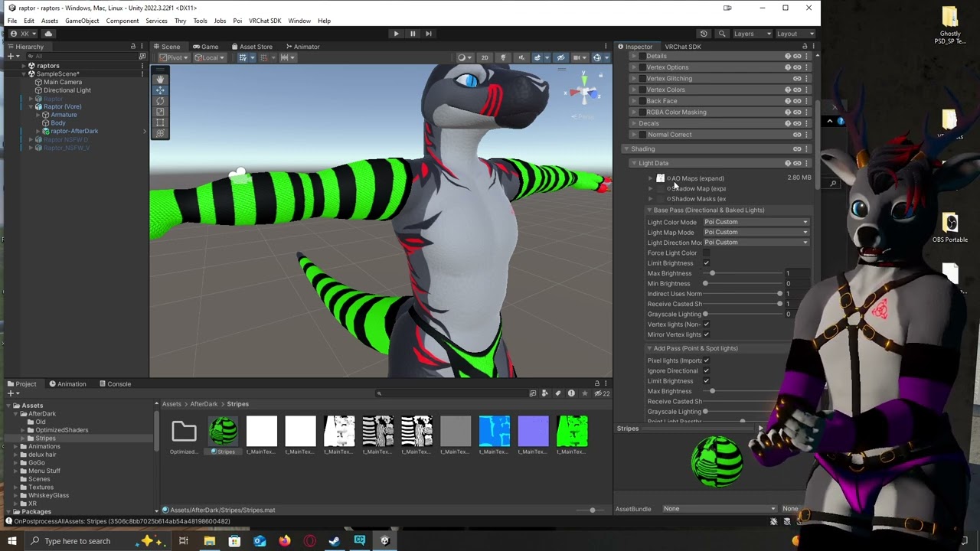
Task: Toggle Vertex Colors section checkbox
Action: click(642, 90)
